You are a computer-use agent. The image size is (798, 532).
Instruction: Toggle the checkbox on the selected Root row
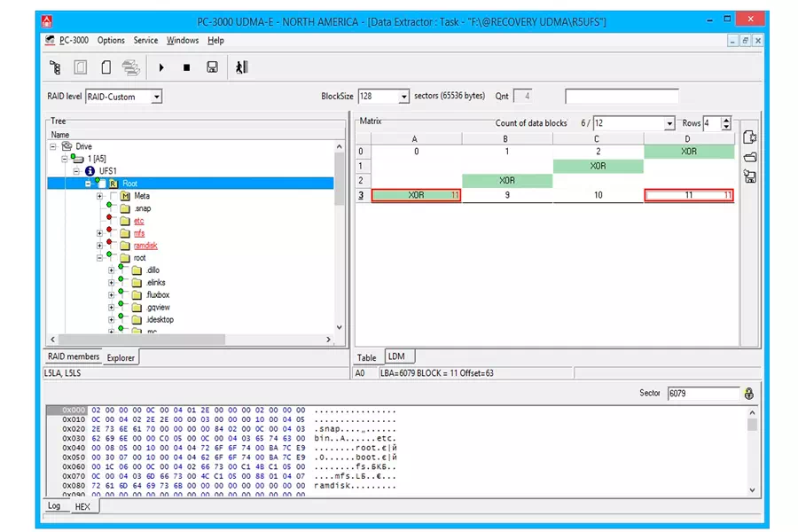(103, 184)
